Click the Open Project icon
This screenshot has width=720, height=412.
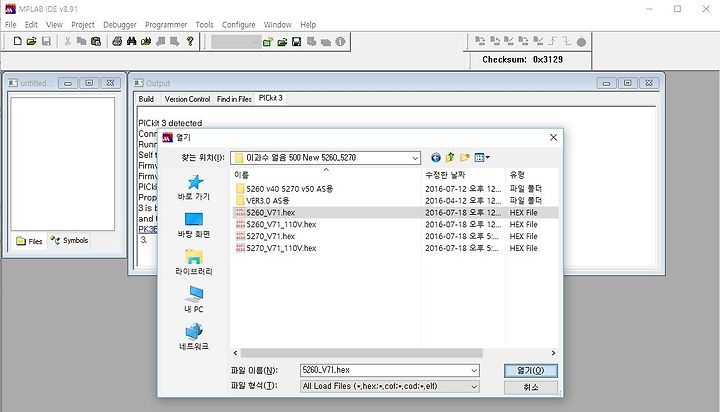click(282, 42)
